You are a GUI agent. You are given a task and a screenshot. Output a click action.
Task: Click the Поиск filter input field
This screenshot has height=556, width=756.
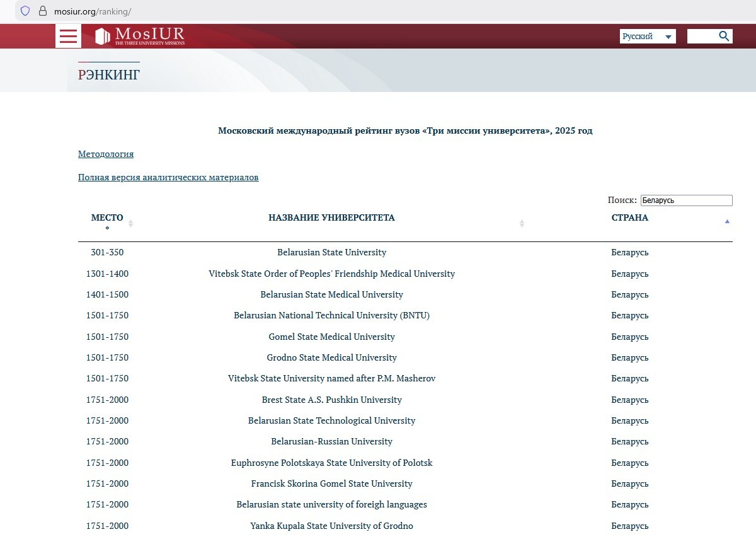pos(686,200)
